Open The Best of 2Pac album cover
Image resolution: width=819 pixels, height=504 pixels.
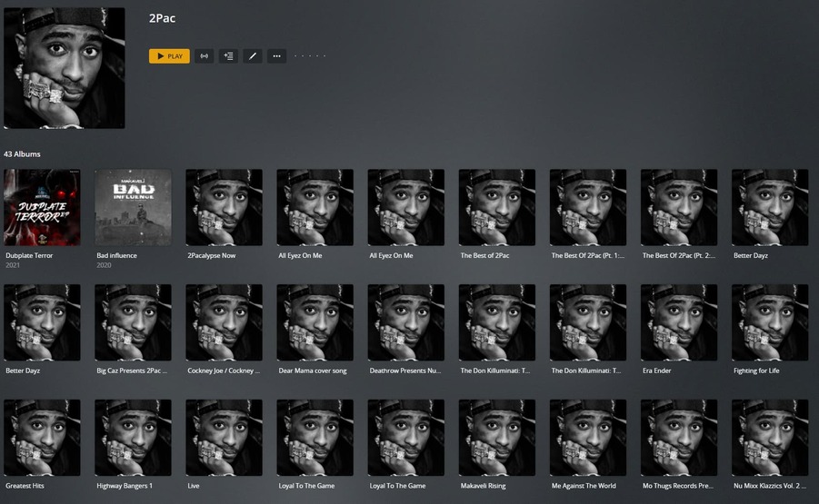point(496,207)
